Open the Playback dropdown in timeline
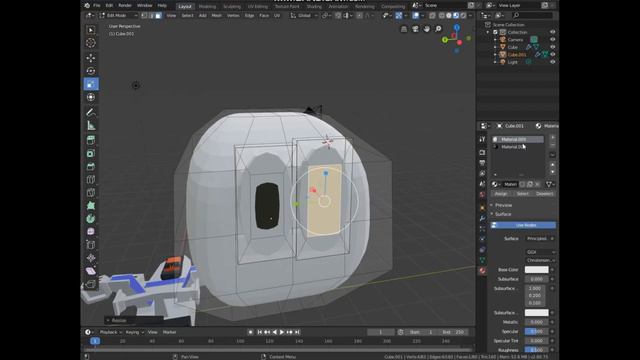The image size is (640, 360). coord(111,332)
